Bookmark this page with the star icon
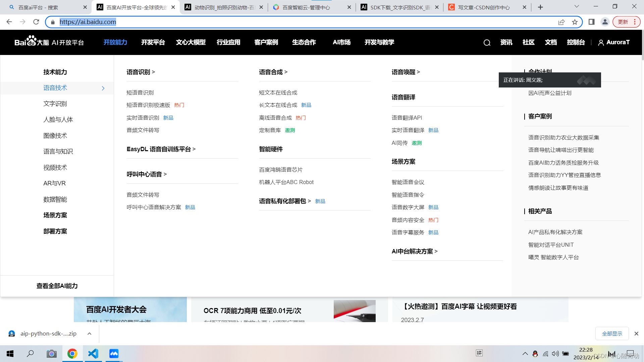The width and height of the screenshot is (644, 362). pyautogui.click(x=575, y=22)
